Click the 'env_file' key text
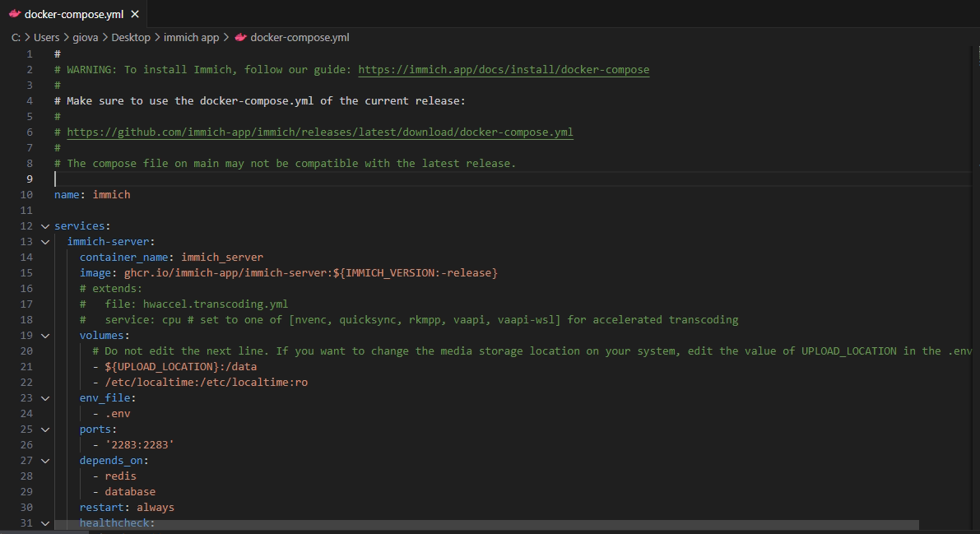Image resolution: width=980 pixels, height=534 pixels. (105, 397)
